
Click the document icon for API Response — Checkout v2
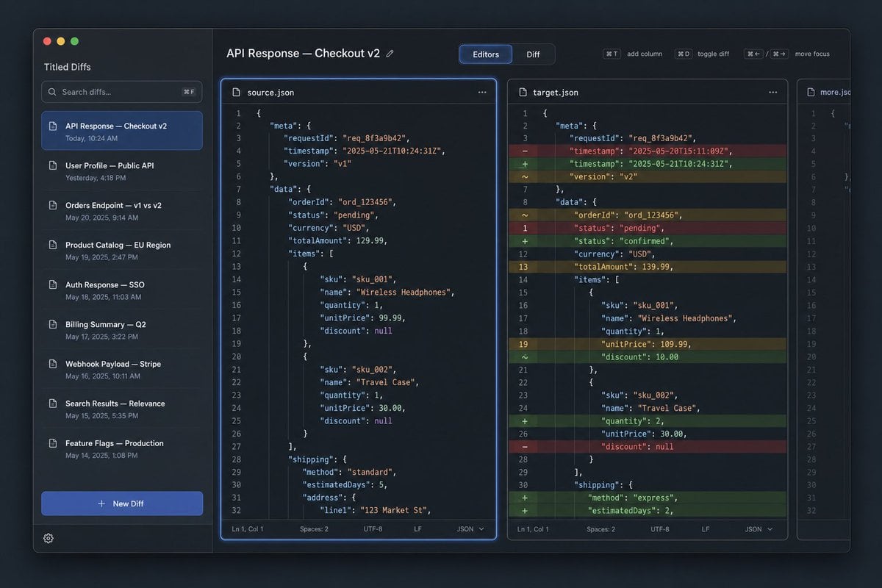53,126
